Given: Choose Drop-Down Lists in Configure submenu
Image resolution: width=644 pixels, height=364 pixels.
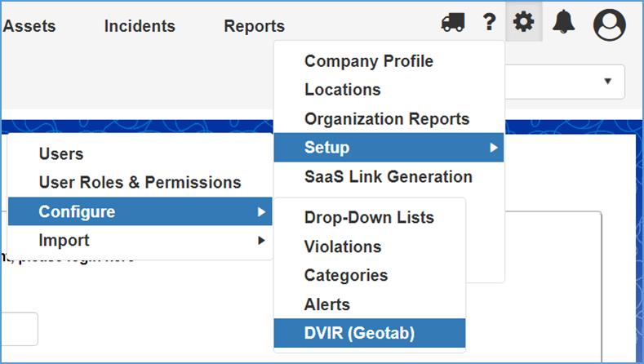Looking at the screenshot, I should 369,218.
